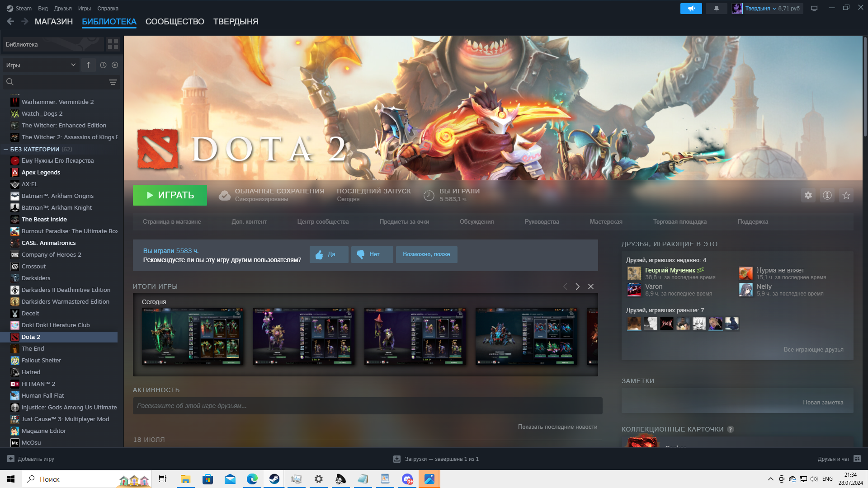Enter Big Picture mode via monitor icon
This screenshot has height=488, width=868.
[x=814, y=9]
